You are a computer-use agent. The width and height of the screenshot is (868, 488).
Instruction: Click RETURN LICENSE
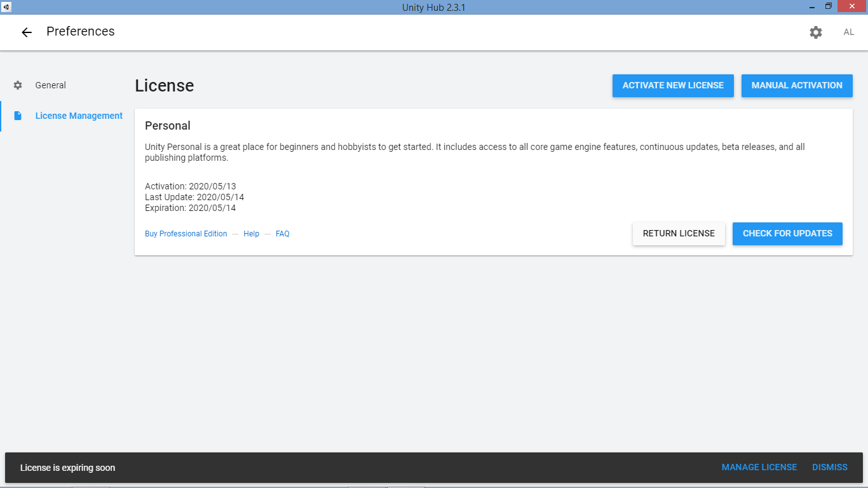pyautogui.click(x=679, y=233)
